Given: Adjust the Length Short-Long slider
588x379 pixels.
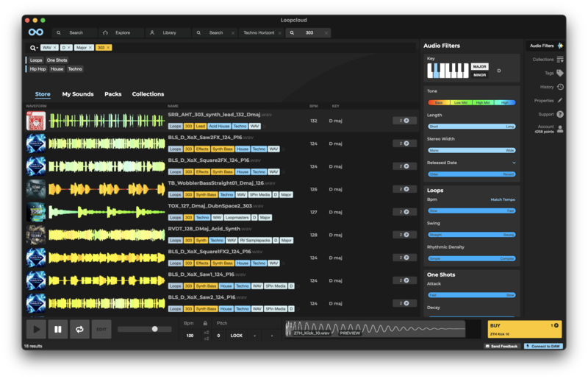Looking at the screenshot, I should click(472, 127).
